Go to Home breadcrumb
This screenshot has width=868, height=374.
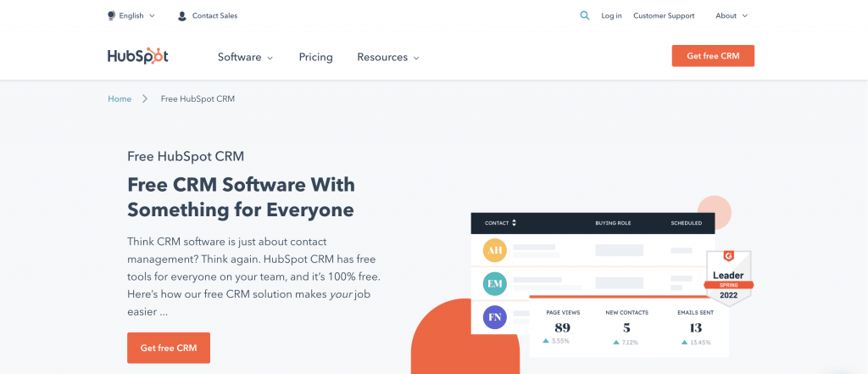click(x=120, y=99)
